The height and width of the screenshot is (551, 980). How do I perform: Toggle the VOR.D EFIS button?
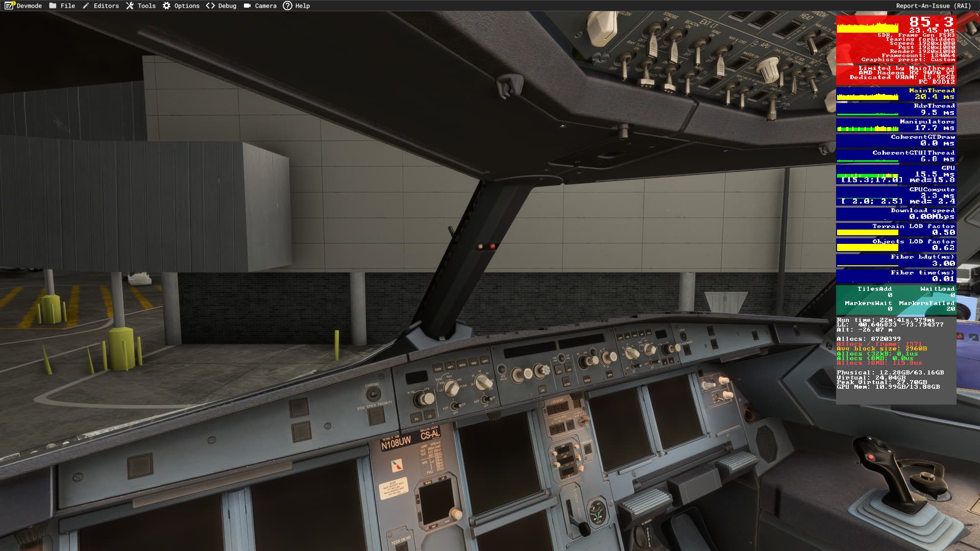pyautogui.click(x=462, y=363)
